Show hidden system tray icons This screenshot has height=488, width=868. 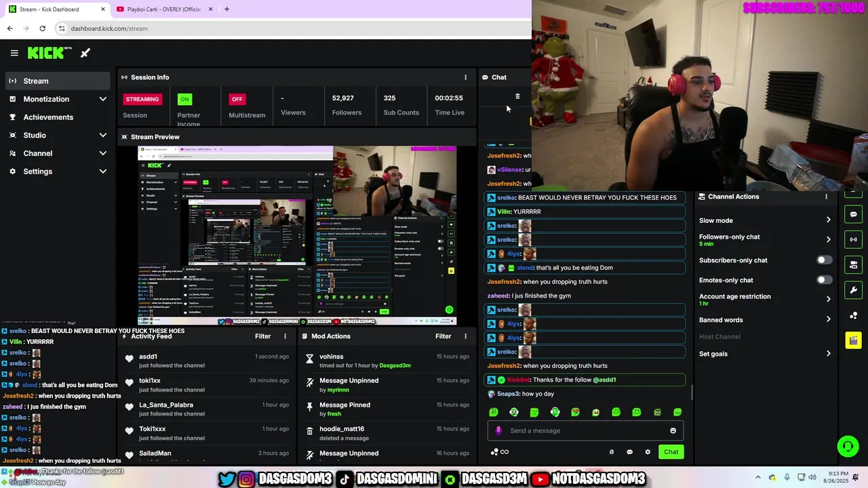pyautogui.click(x=758, y=478)
